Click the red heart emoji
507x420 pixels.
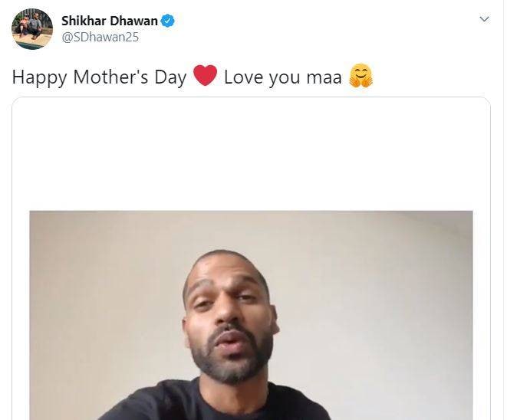coord(205,75)
